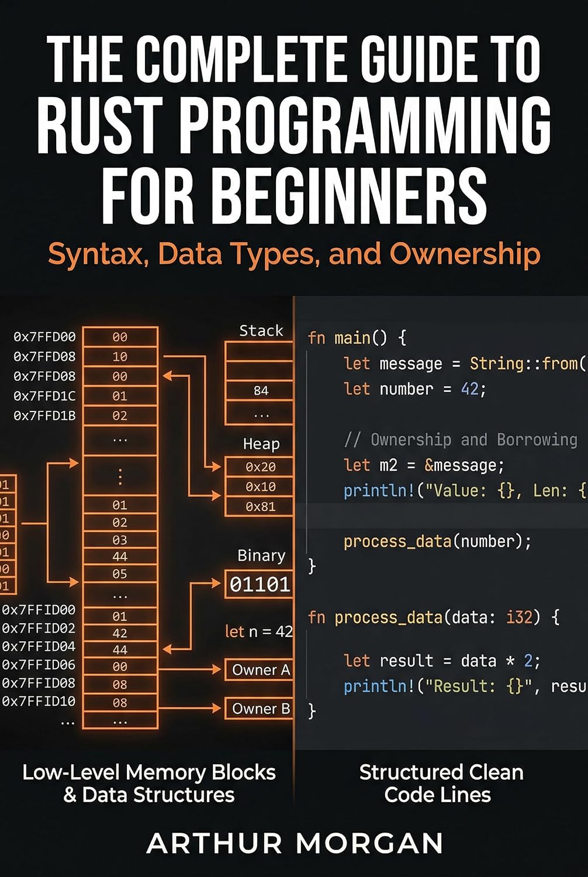Select the "Owner A" box
Screen dimensions: 588x877
pos(260,670)
